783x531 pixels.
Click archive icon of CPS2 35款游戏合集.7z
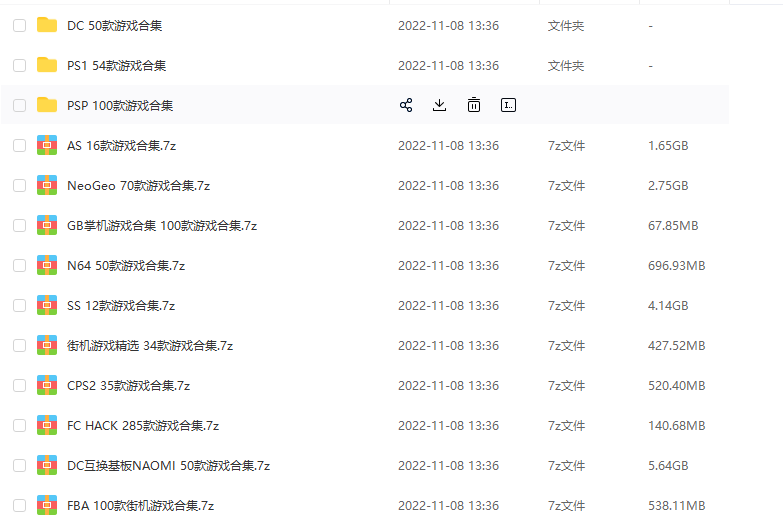coord(47,385)
